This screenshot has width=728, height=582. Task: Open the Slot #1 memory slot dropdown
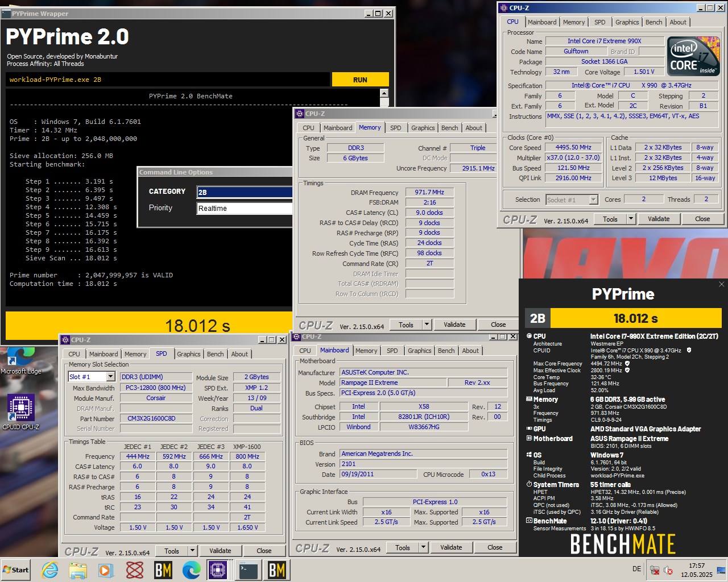110,377
